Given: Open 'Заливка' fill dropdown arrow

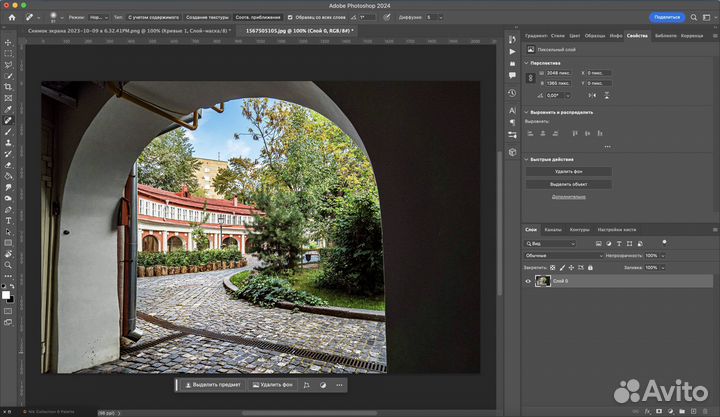Looking at the screenshot, I should 663,268.
